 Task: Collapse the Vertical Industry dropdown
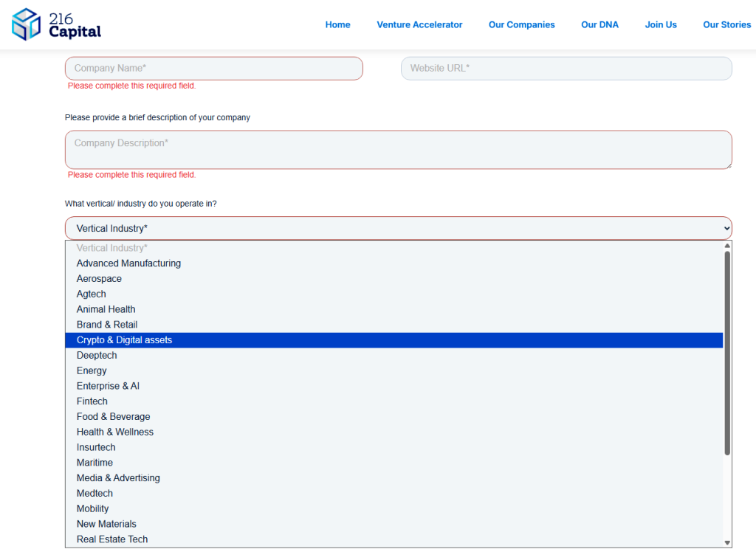[x=398, y=229]
